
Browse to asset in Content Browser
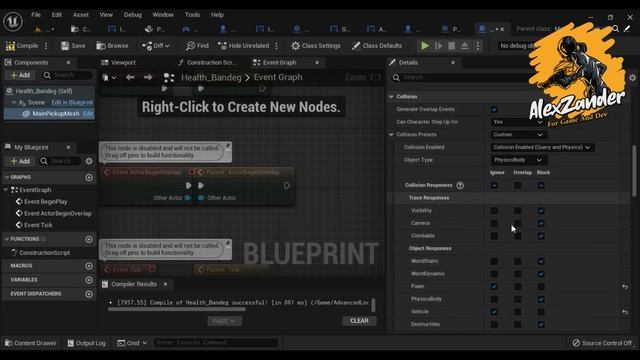click(x=112, y=46)
